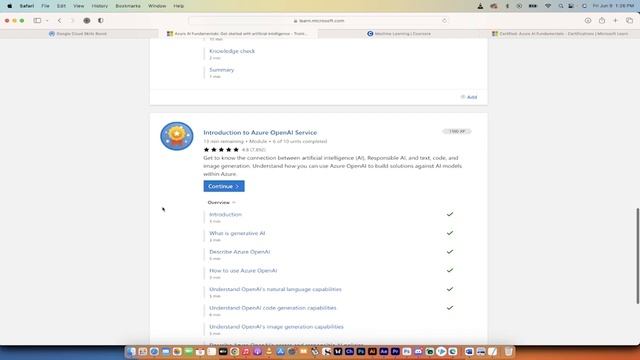Open Understand OpenAI's natural language capabilities
The width and height of the screenshot is (640, 360).
point(276,289)
